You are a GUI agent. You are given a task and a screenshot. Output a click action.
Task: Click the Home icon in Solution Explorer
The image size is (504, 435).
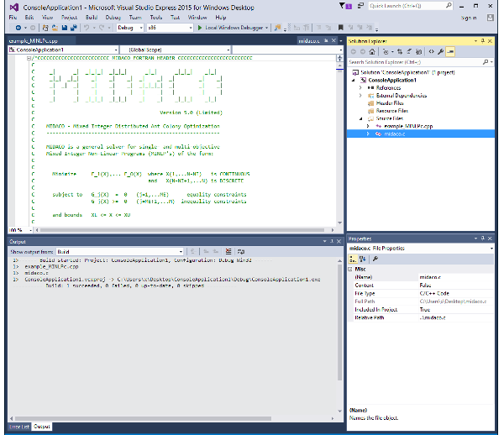372,52
